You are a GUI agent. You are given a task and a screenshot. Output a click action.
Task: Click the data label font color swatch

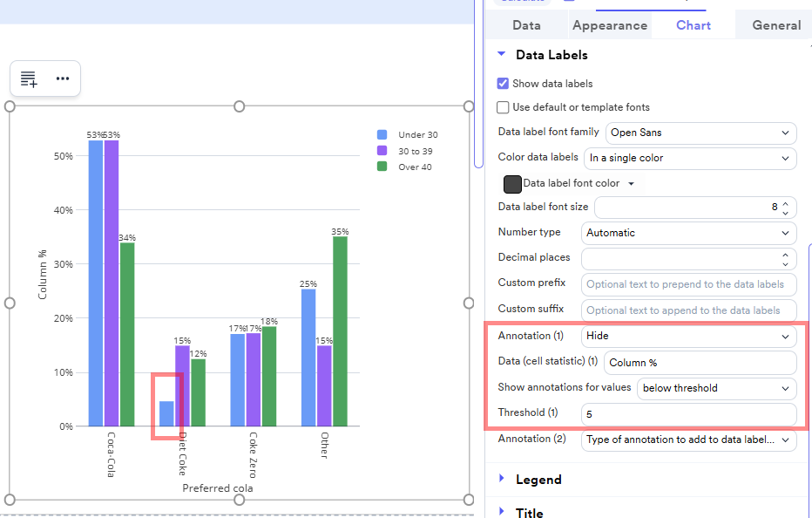(512, 184)
